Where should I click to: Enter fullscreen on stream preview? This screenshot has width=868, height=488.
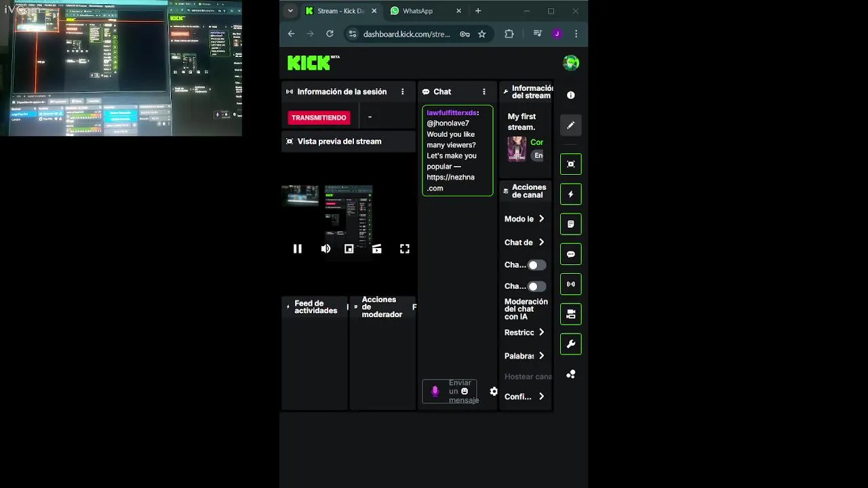(405, 249)
